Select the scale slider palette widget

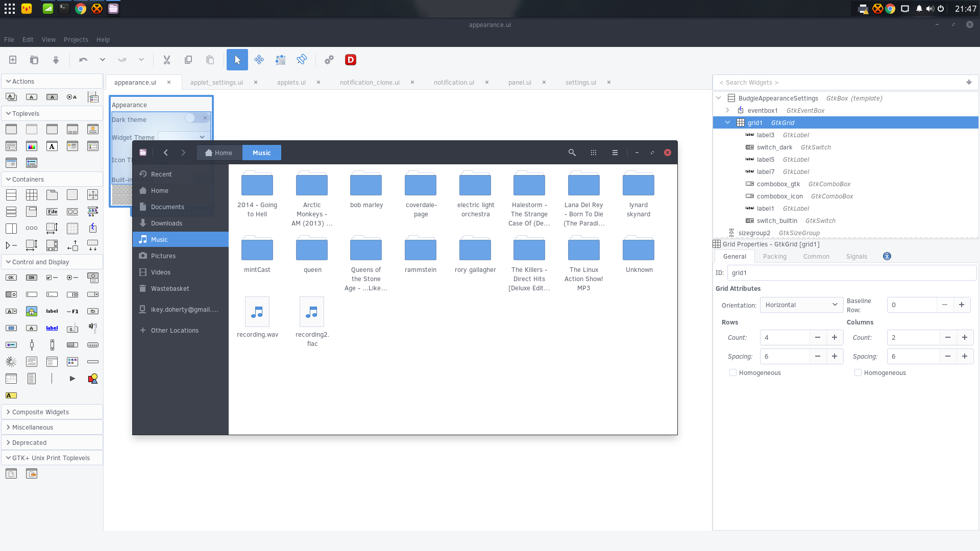click(32, 345)
